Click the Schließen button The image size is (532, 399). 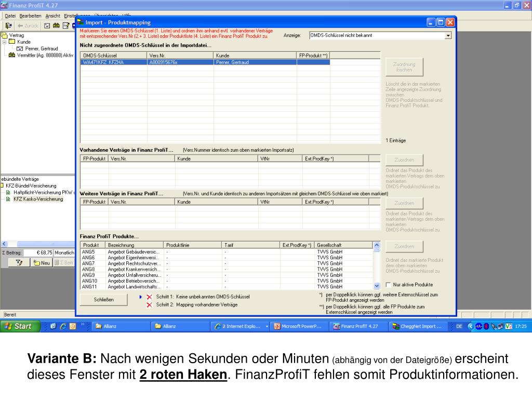coord(104,300)
